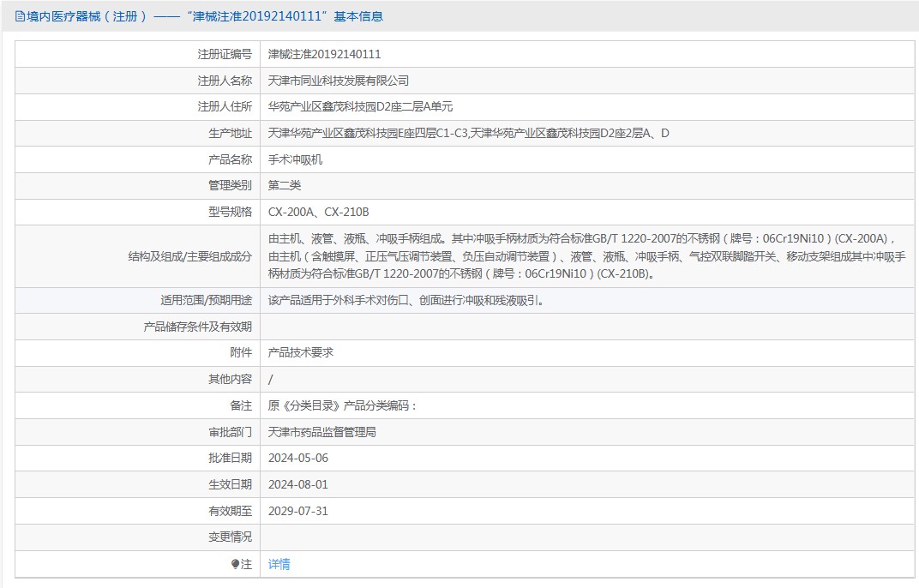Click the empty 变更情况 row
Image resolution: width=919 pixels, height=588 pixels.
click(429, 537)
